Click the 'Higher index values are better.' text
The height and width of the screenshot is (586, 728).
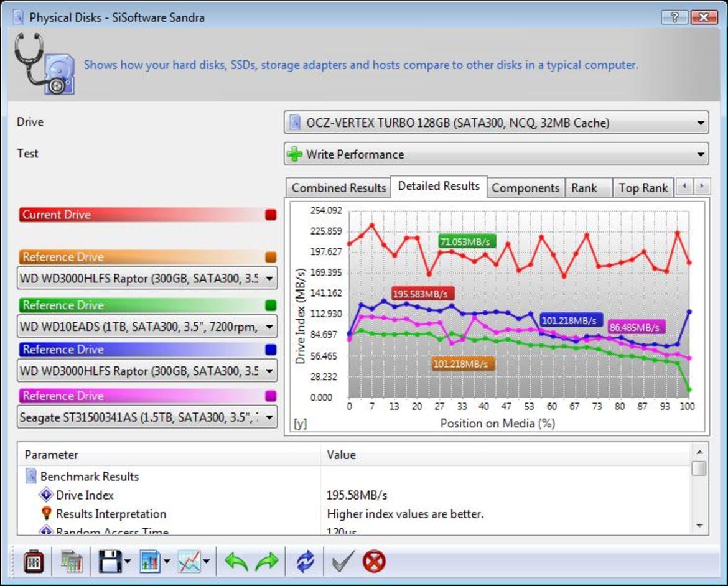405,514
